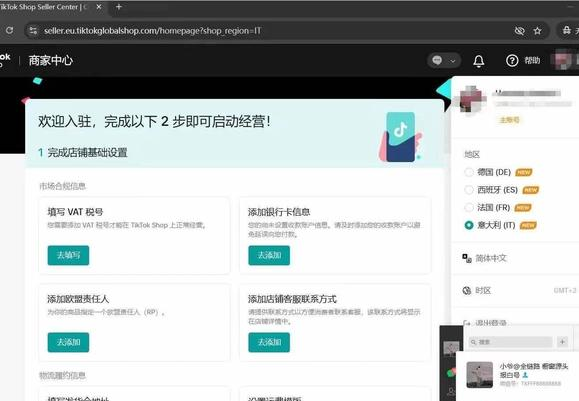This screenshot has height=401, width=579.
Task: Expand the chat dropdown arrow
Action: pyautogui.click(x=453, y=61)
